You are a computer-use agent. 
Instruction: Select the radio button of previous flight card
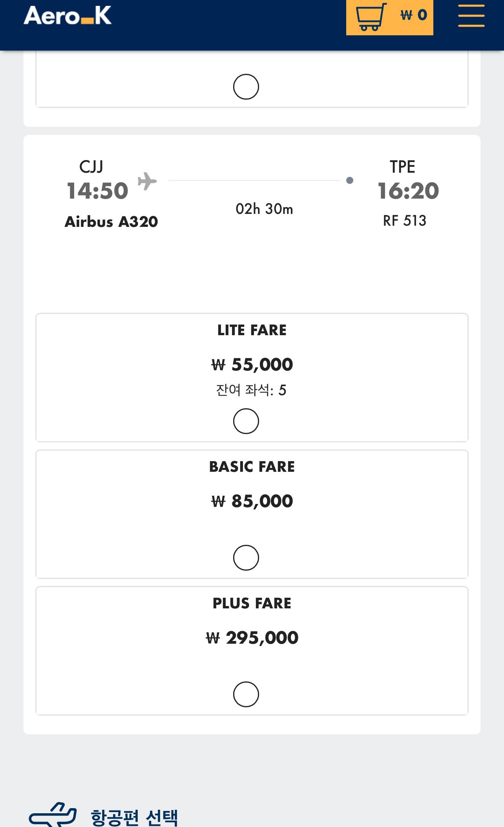pyautogui.click(x=246, y=87)
